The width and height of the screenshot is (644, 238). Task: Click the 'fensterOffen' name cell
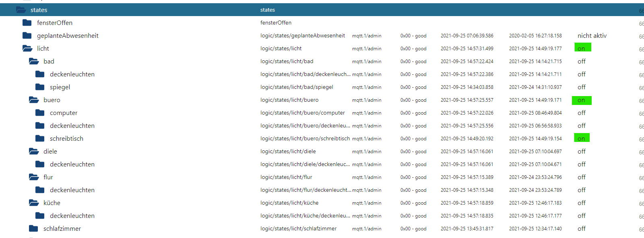coord(276,23)
